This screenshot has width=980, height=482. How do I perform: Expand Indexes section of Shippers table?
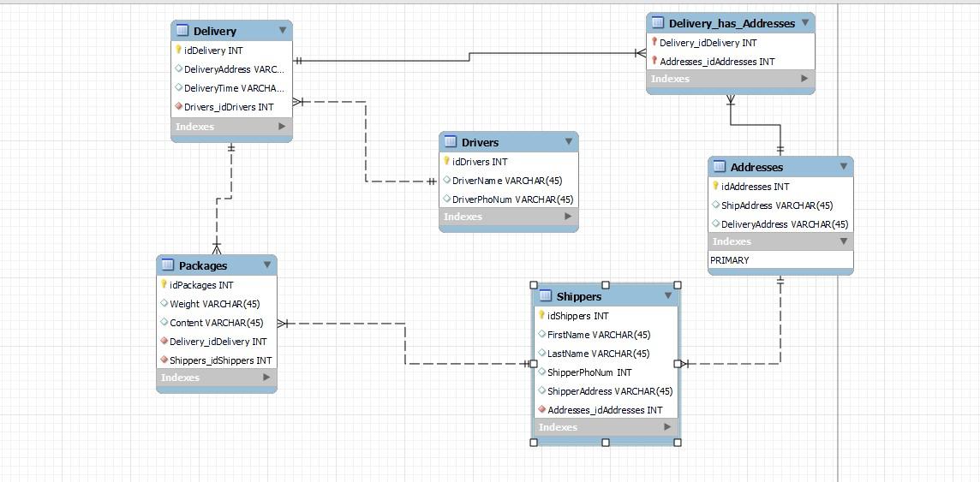click(x=667, y=427)
